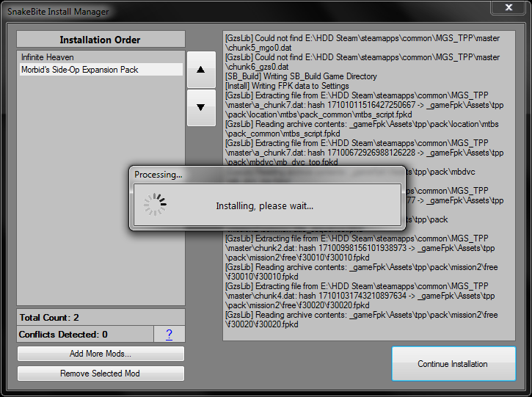The width and height of the screenshot is (532, 397).
Task: Select Infinite Heaven in the installation order
Action: click(48, 57)
